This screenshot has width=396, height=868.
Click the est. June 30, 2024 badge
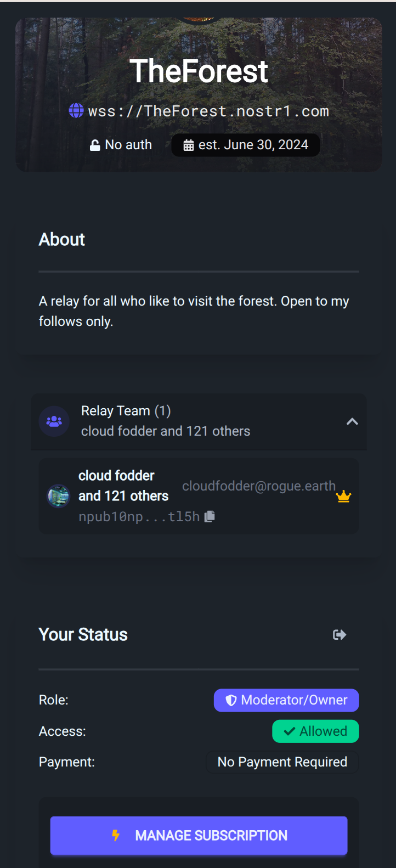[246, 145]
